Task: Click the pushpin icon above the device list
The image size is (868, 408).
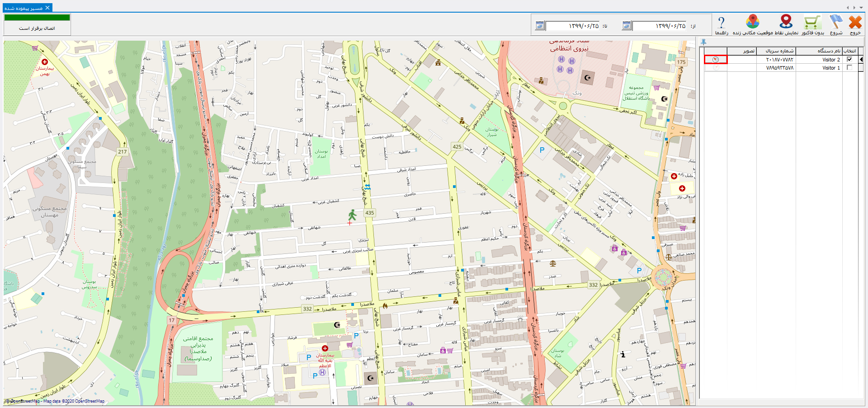Action: [x=703, y=42]
